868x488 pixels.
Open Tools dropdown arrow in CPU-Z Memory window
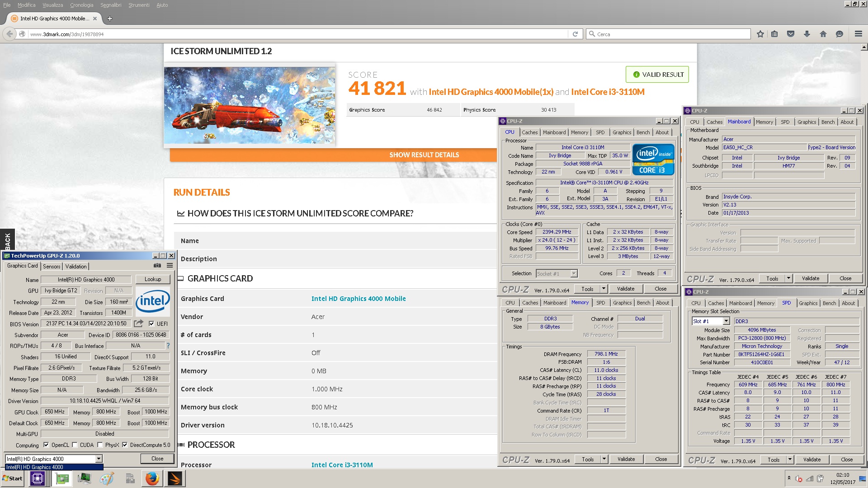tap(604, 459)
